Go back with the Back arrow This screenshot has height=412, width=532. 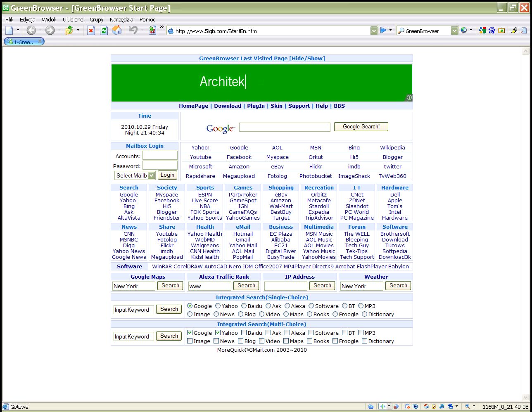pos(31,30)
